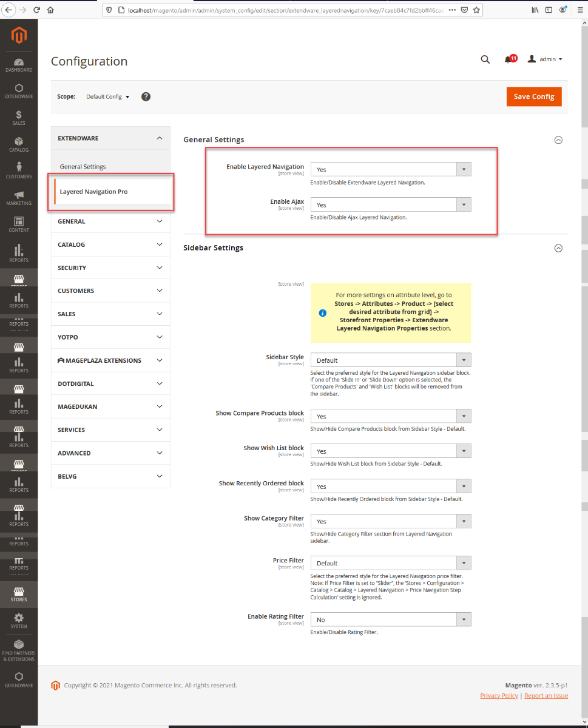Expand the BELVG config group

110,476
